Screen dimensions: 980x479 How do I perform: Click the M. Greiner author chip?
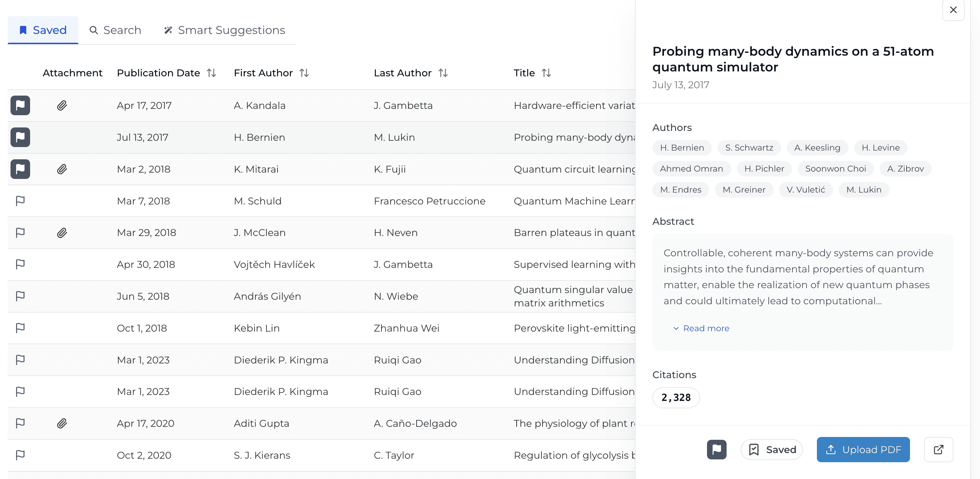point(743,189)
